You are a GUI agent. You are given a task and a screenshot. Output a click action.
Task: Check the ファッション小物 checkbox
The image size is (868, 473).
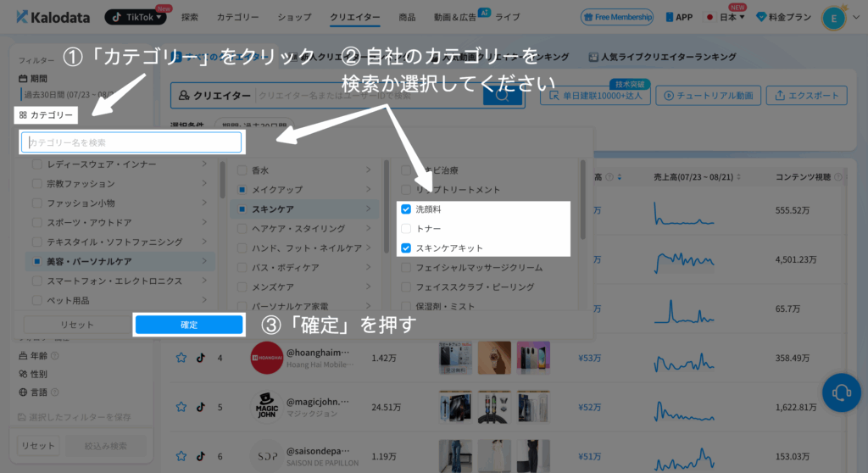tap(37, 203)
